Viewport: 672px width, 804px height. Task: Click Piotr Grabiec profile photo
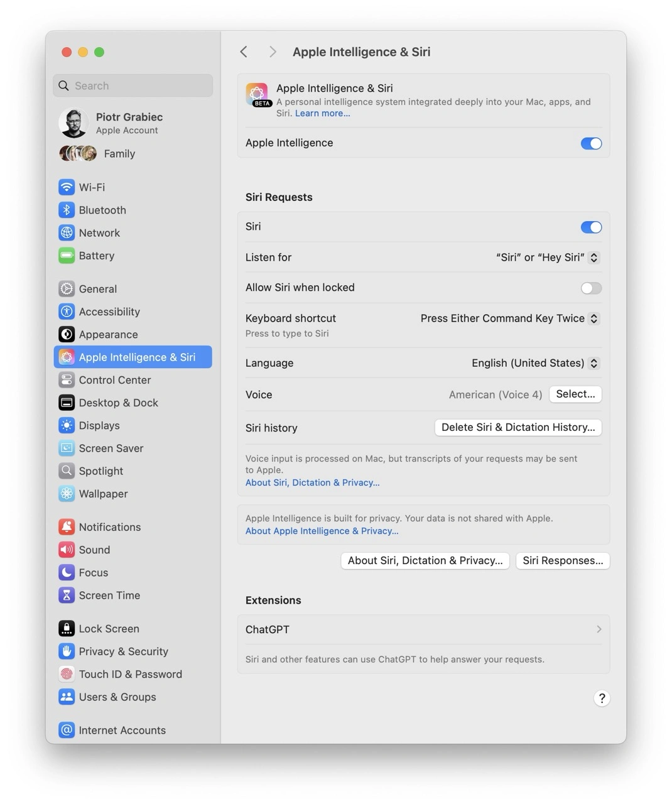point(73,122)
